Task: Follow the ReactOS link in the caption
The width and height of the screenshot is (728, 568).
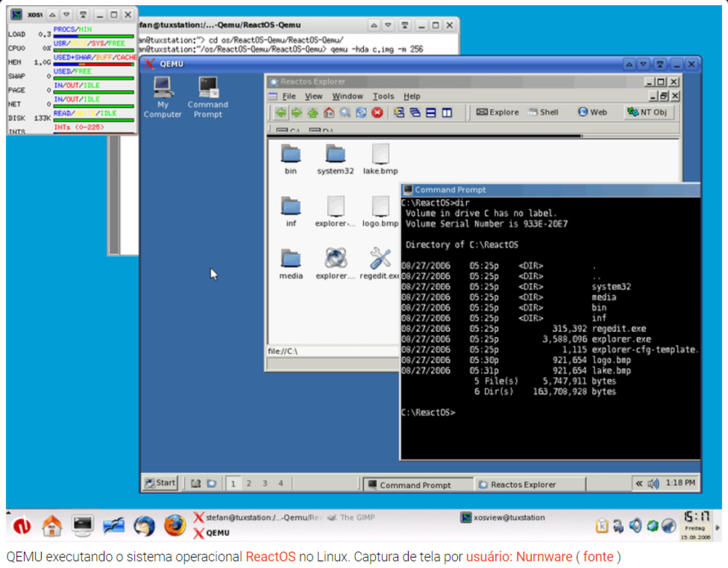Action: coord(270,557)
